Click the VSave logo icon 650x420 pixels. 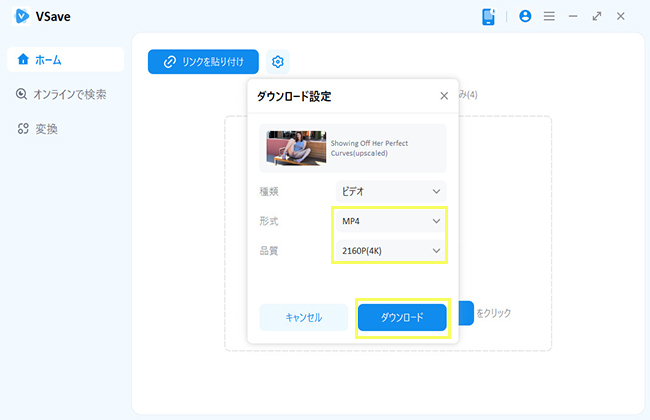coord(23,17)
